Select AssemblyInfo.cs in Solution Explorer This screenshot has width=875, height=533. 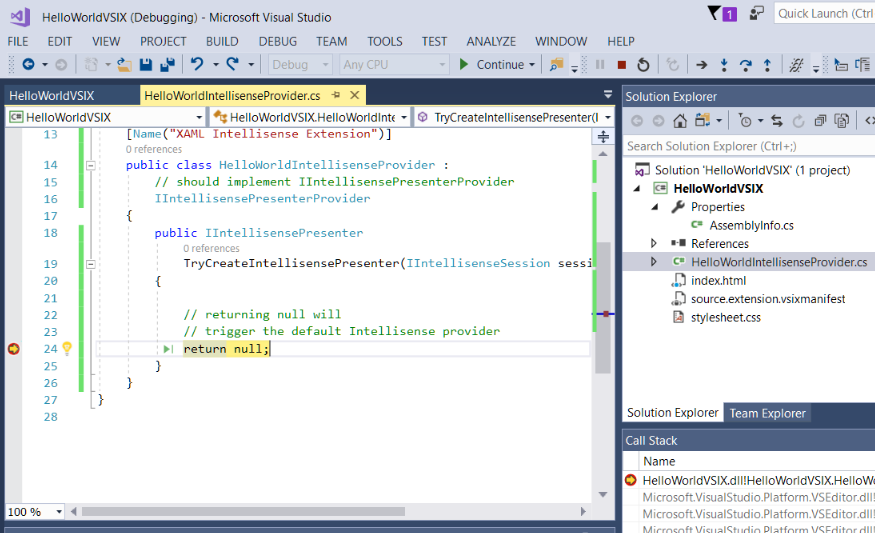coord(751,225)
